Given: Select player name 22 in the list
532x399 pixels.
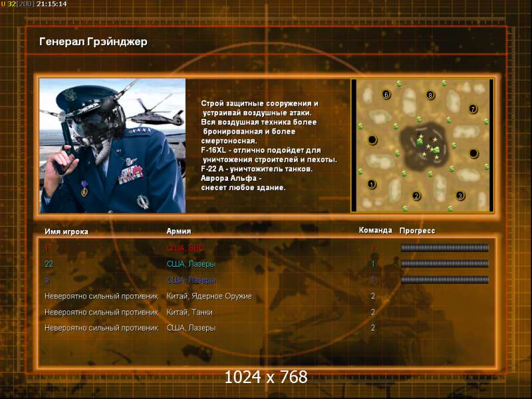Looking at the screenshot, I should click(49, 263).
